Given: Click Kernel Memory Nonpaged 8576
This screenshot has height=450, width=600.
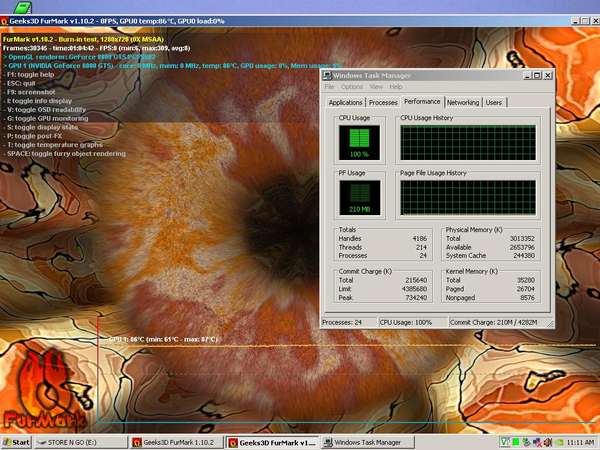Looking at the screenshot, I should pyautogui.click(x=527, y=298).
